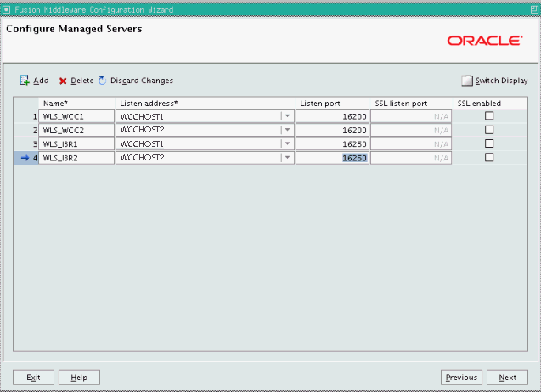Image resolution: width=541 pixels, height=392 pixels.
Task: Open the Help button
Action: pyautogui.click(x=79, y=378)
